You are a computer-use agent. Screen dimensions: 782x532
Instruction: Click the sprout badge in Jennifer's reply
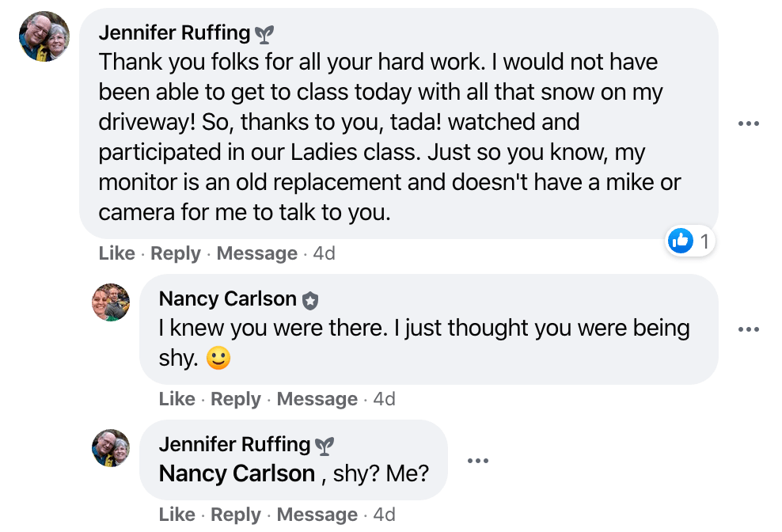pyautogui.click(x=324, y=446)
